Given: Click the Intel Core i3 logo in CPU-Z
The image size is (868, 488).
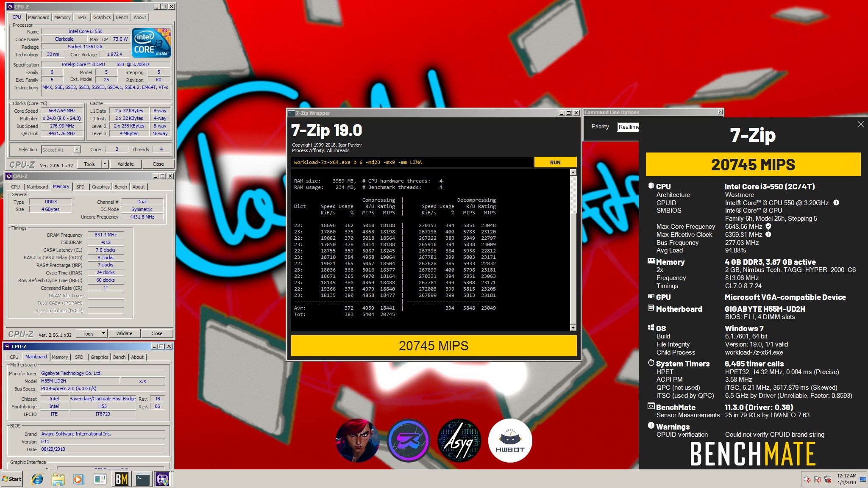Looking at the screenshot, I should 151,43.
